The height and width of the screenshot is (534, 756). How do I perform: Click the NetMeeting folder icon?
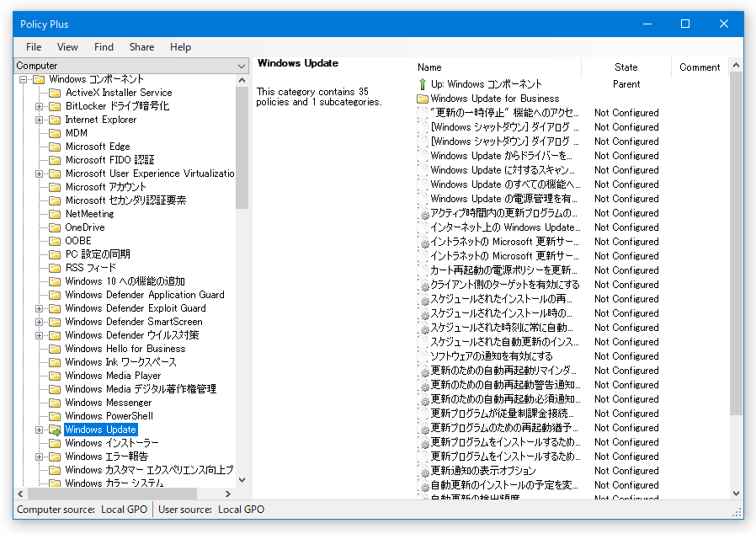coord(55,214)
